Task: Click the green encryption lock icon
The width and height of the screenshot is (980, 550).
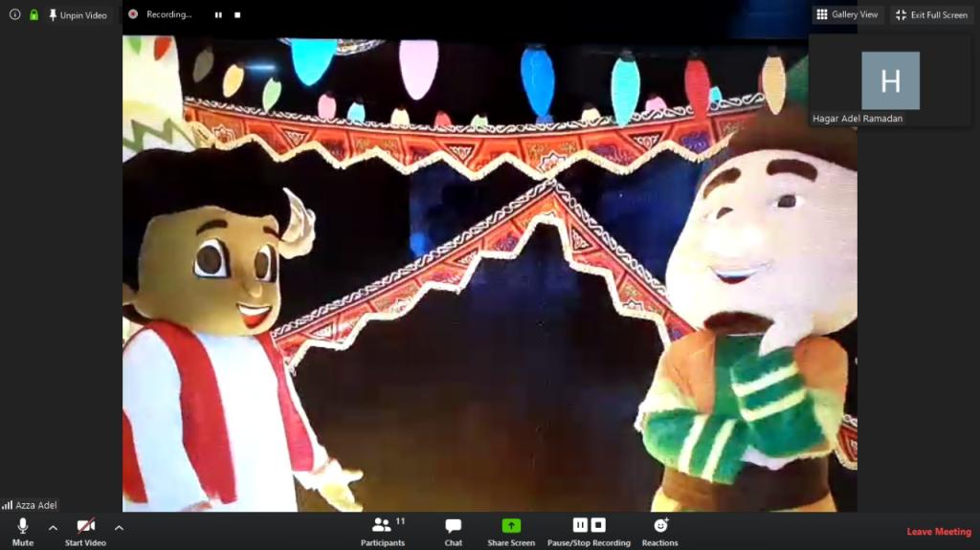Action: pyautogui.click(x=33, y=14)
